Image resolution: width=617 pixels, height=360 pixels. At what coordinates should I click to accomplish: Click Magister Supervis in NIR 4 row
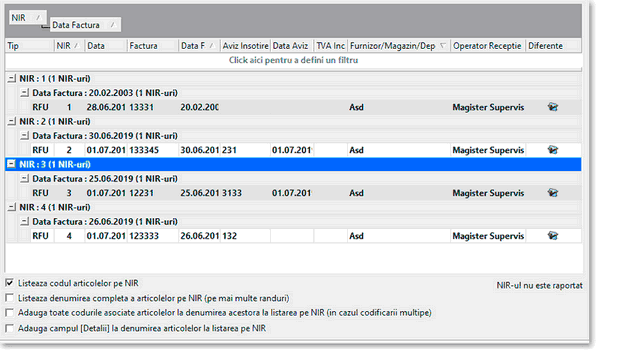click(488, 236)
